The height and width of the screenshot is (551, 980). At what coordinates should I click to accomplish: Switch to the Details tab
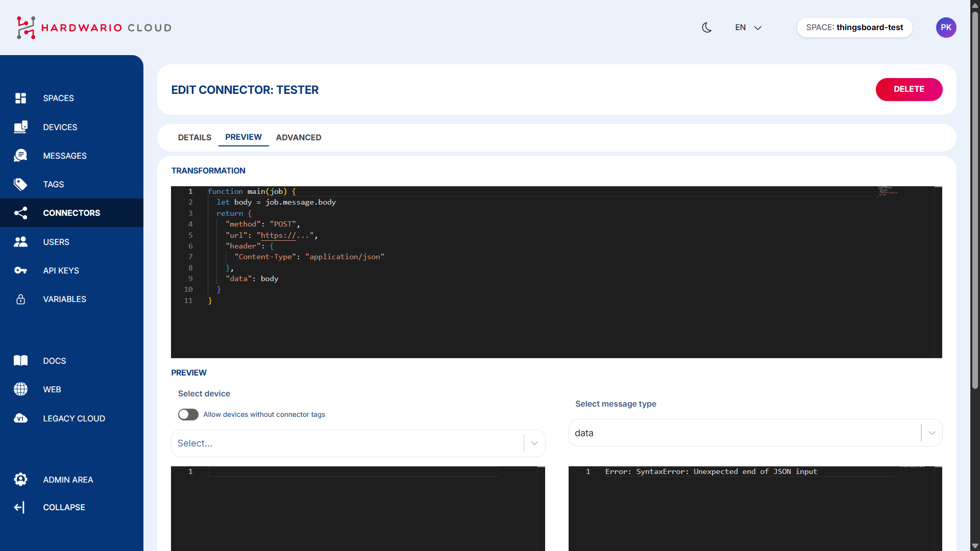[x=194, y=137]
